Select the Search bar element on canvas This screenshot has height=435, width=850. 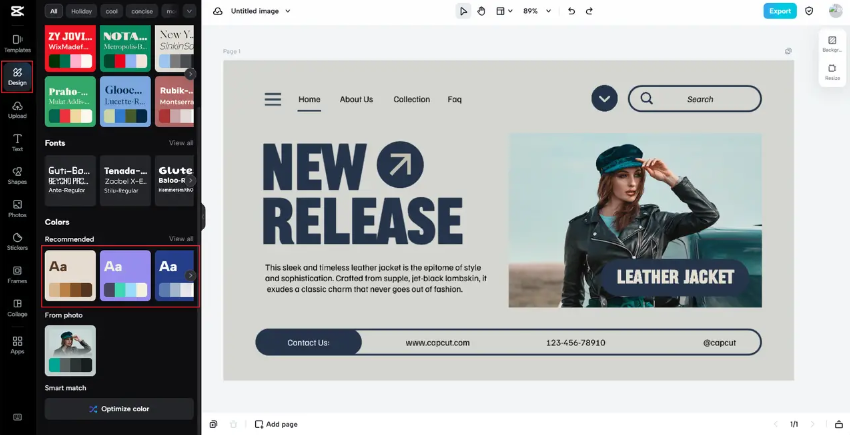694,99
